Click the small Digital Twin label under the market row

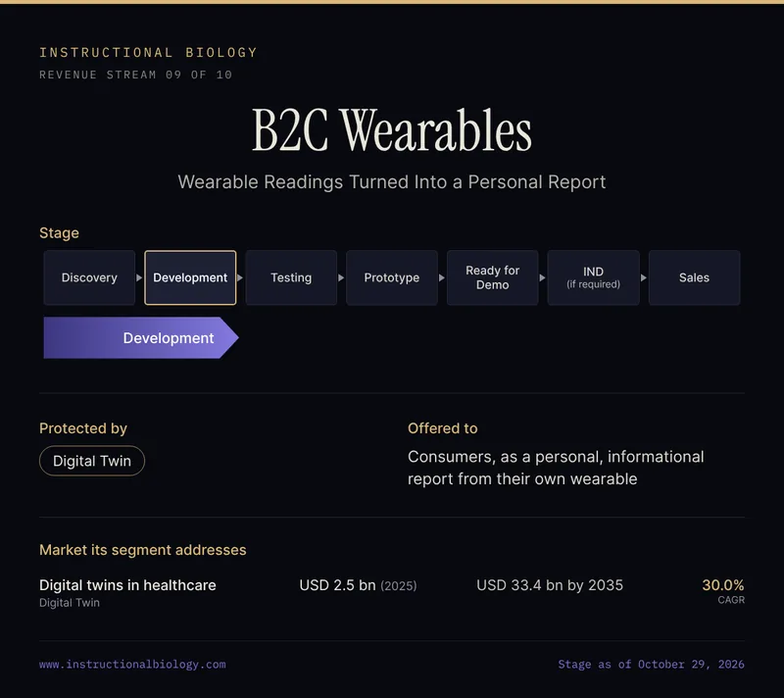point(70,603)
